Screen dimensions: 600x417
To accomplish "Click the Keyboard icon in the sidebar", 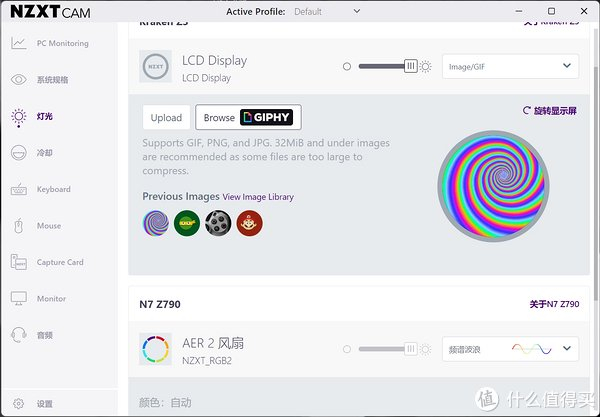I will click(18, 189).
